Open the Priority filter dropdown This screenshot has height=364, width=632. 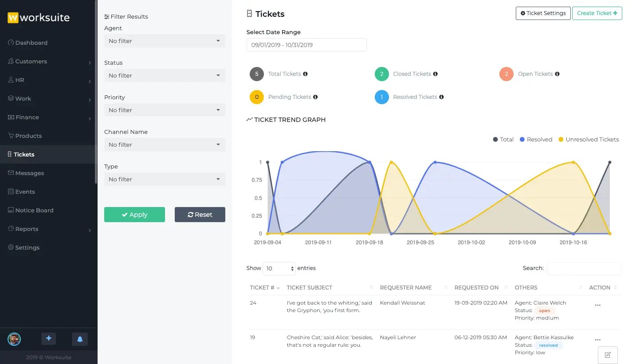[x=165, y=110]
